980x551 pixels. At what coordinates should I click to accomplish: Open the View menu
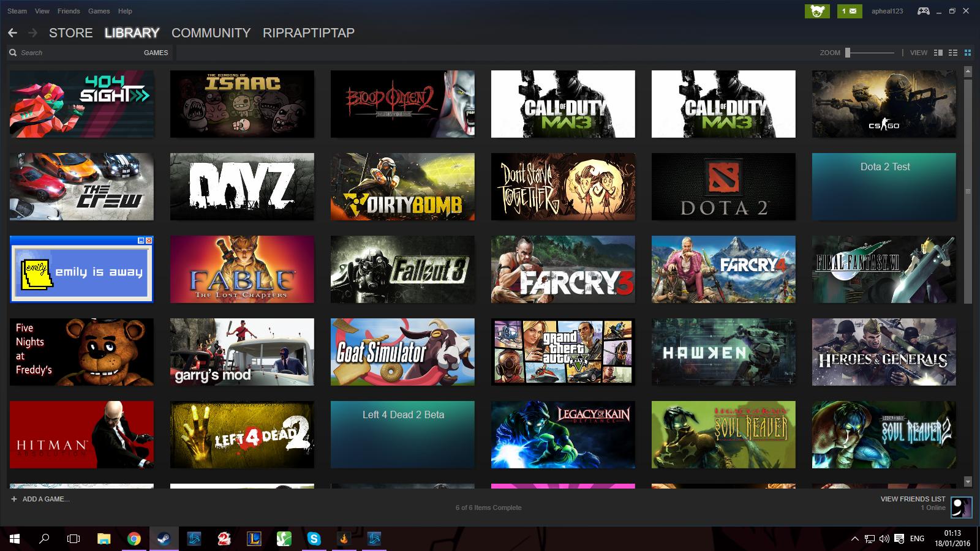(42, 11)
